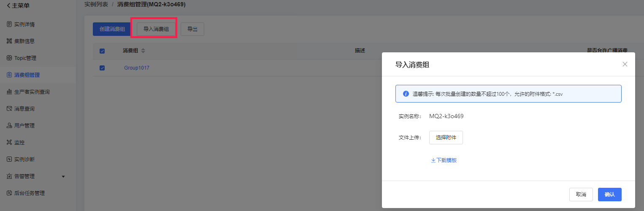Viewport: 644px width, 211px height.
Task: Click the 消息查询 sidebar icon
Action: pyautogui.click(x=9, y=108)
